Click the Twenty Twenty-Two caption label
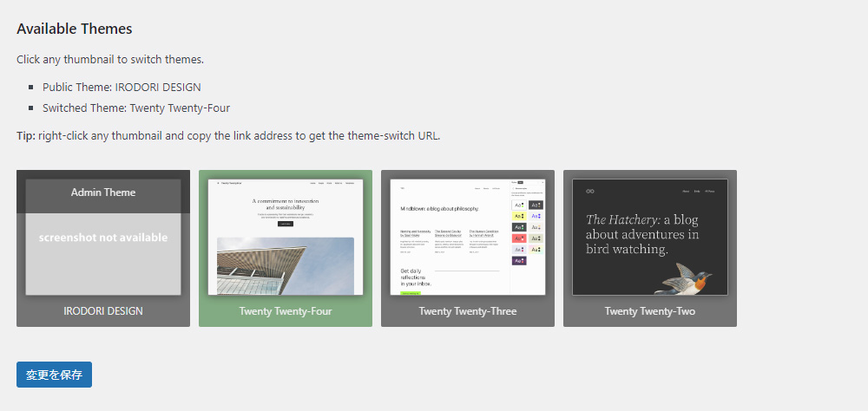 [649, 310]
